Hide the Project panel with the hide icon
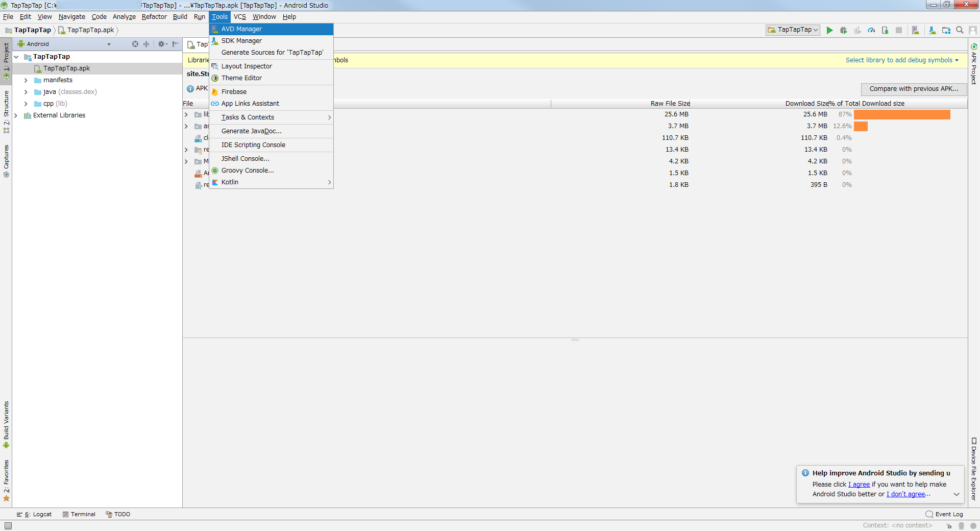The height and width of the screenshot is (531, 980). tap(175, 44)
